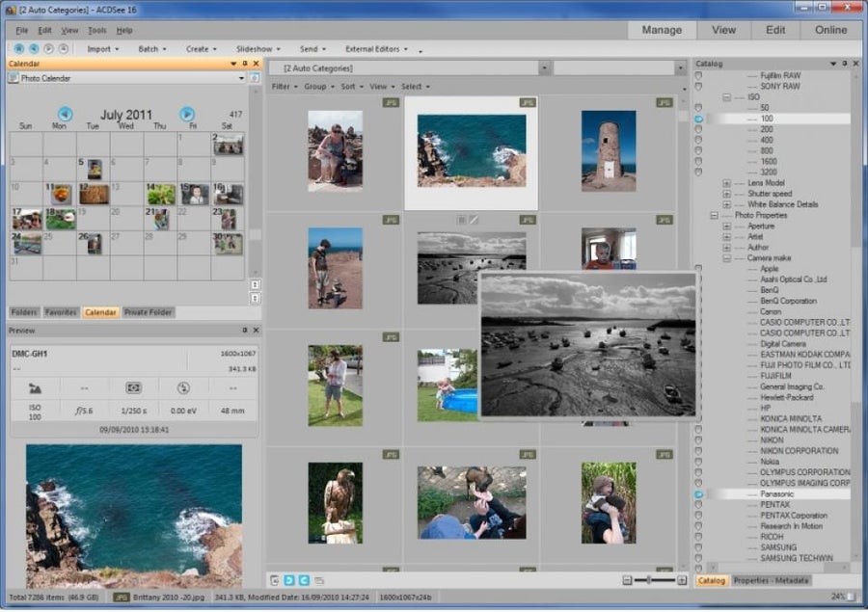This screenshot has height=612, width=868.
Task: Open the Filter dropdown menu
Action: (x=283, y=87)
